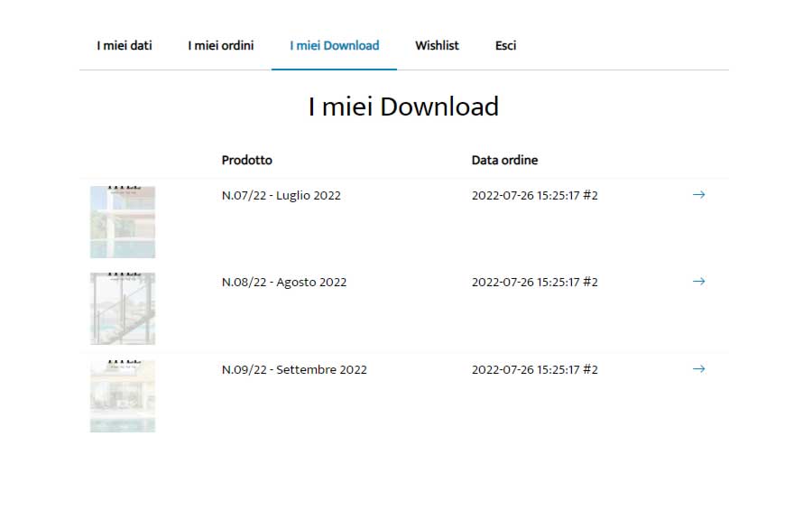Log out using the Esci tab
Image resolution: width=812 pixels, height=511 pixels.
point(505,45)
